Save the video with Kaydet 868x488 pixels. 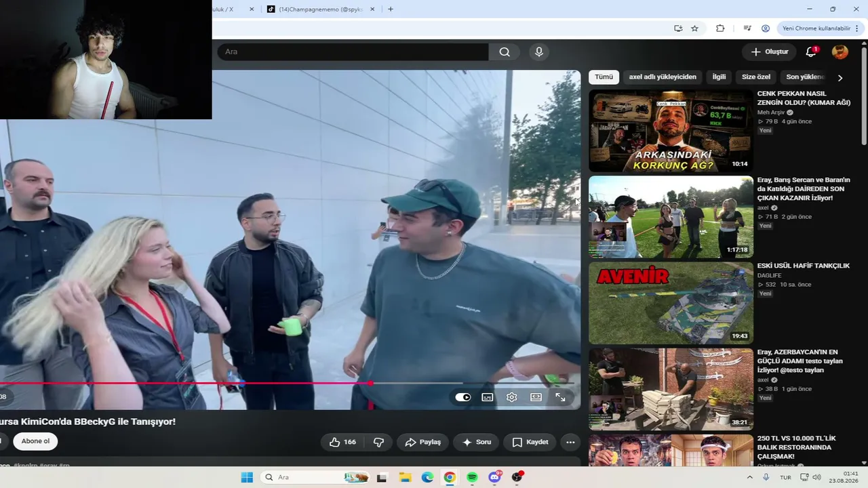(x=530, y=442)
